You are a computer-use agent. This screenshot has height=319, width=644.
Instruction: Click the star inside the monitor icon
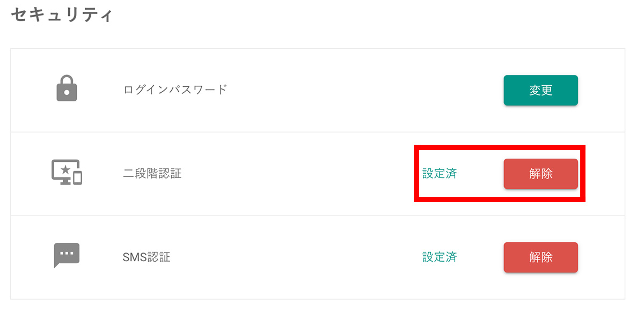coord(65,169)
